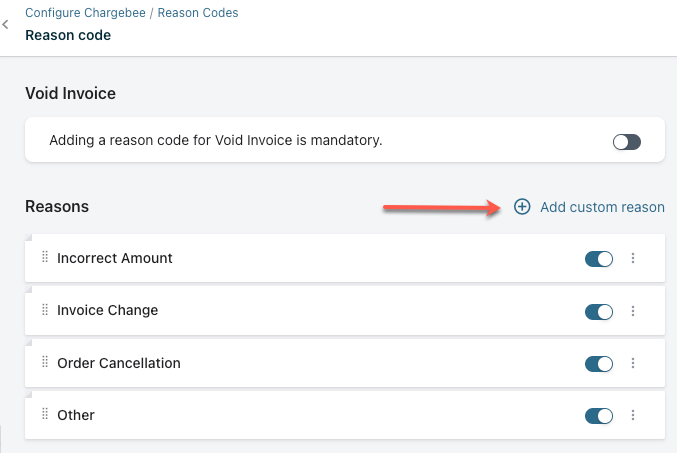This screenshot has width=677, height=453.
Task: Click drag handle beside Other reason
Action: pyautogui.click(x=44, y=415)
